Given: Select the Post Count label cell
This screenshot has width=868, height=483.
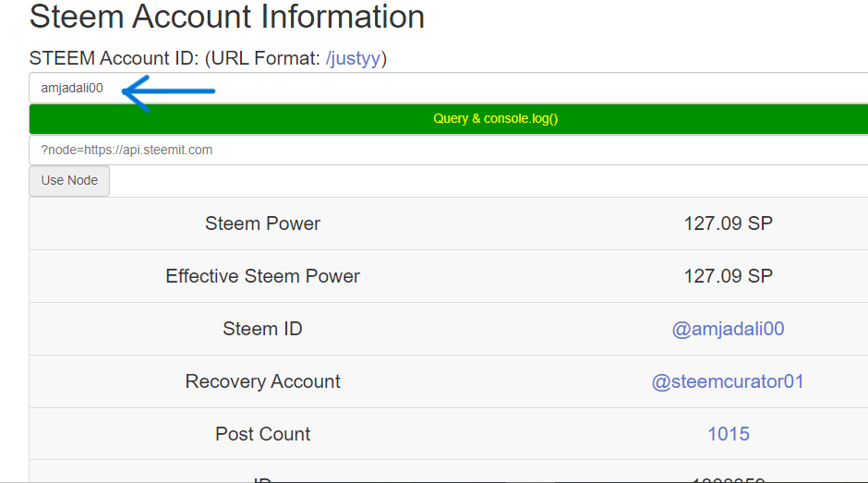Looking at the screenshot, I should [262, 434].
